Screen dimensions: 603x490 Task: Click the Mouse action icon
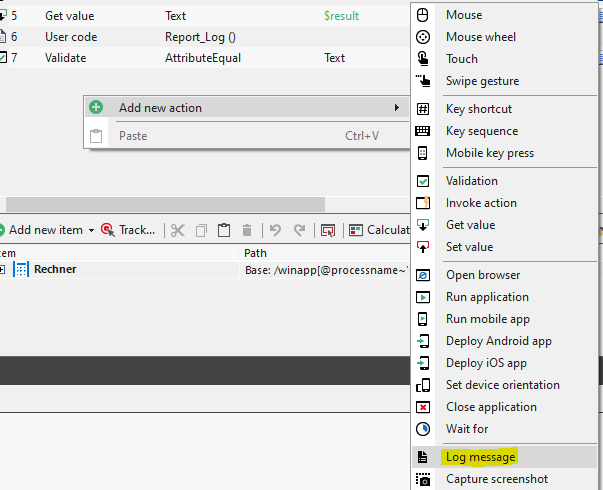pyautogui.click(x=423, y=15)
